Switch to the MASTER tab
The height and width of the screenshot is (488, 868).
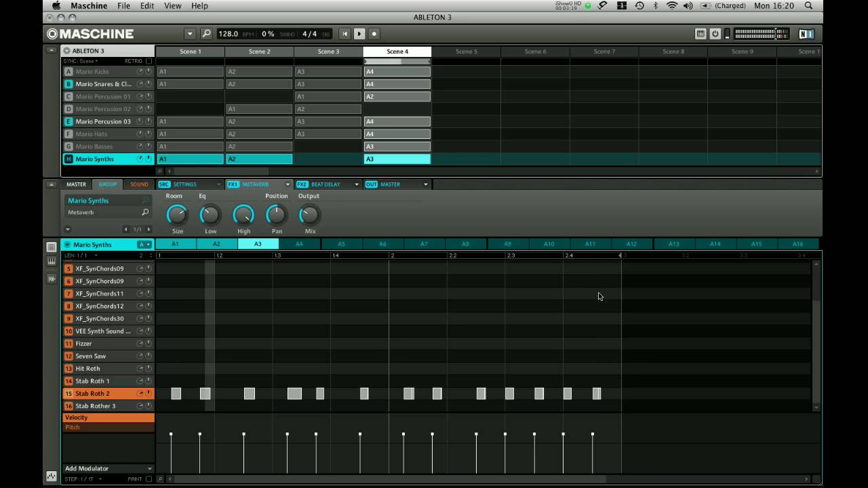[x=76, y=184]
